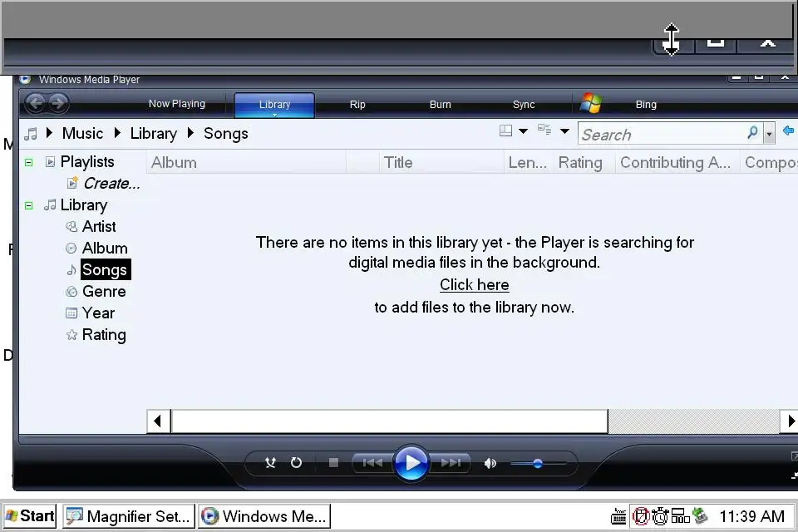Image resolution: width=798 pixels, height=532 pixels.
Task: Select the Library tree node
Action: [83, 205]
